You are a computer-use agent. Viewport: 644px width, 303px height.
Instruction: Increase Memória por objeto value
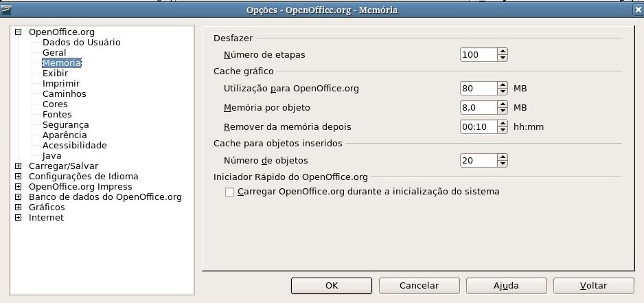pos(503,104)
